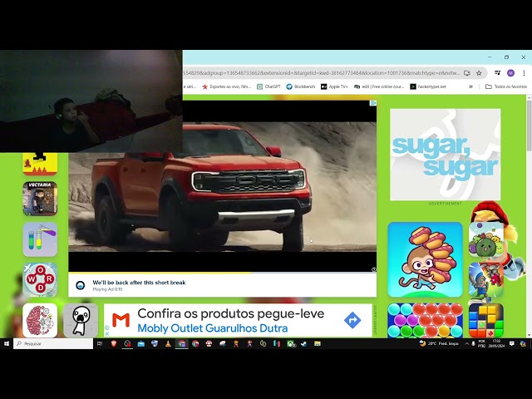Screen dimensions: 532x399
Task: Open the taskbar clock and date
Action: [x=496, y=343]
